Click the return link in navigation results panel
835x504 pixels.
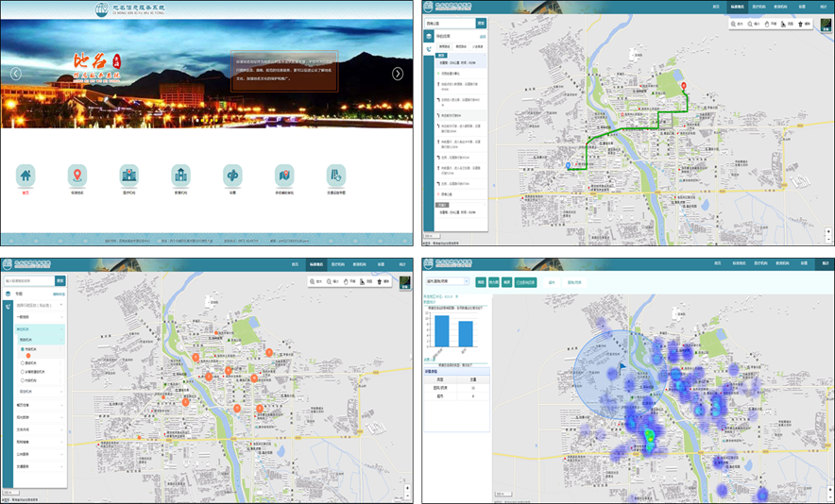click(x=483, y=37)
